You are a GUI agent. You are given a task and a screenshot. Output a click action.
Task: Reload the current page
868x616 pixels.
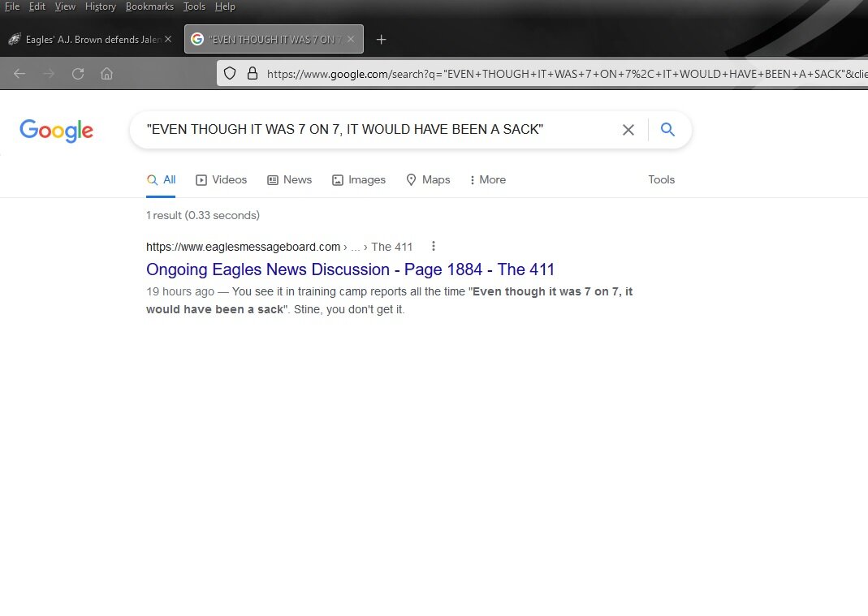coord(78,74)
